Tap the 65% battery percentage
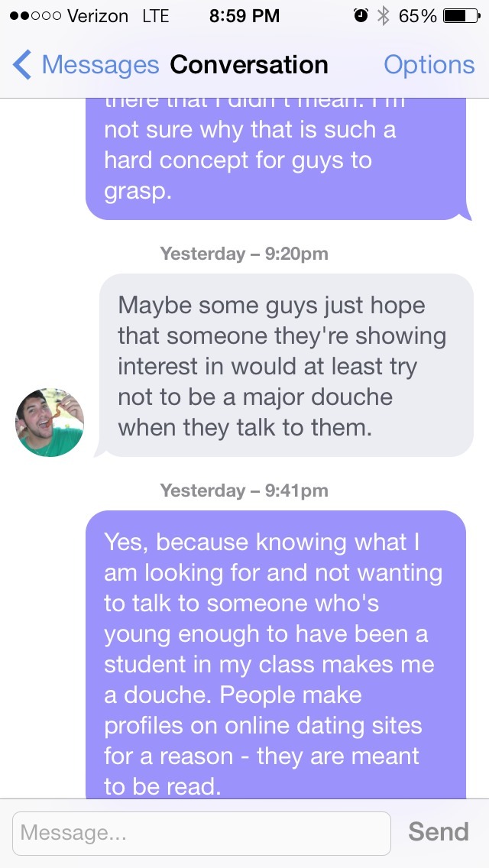 418,15
